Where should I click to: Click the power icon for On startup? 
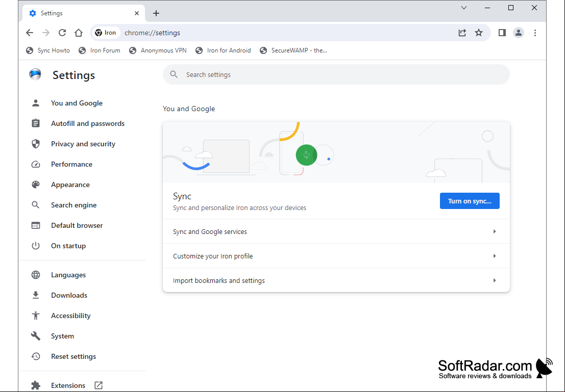click(x=36, y=246)
